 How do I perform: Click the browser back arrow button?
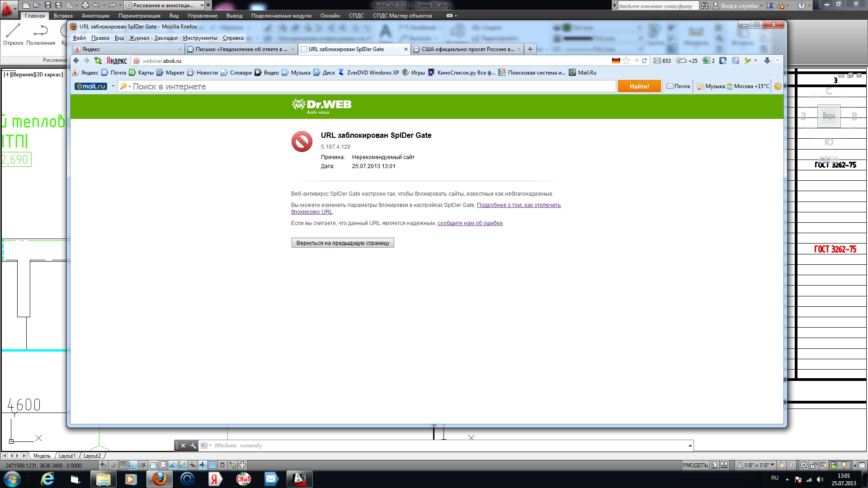point(76,61)
